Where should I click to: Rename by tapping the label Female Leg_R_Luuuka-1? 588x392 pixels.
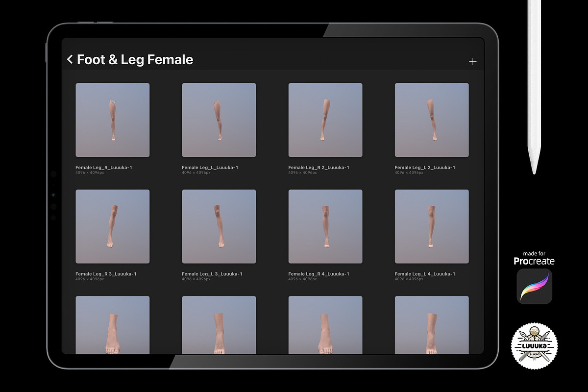coord(104,168)
